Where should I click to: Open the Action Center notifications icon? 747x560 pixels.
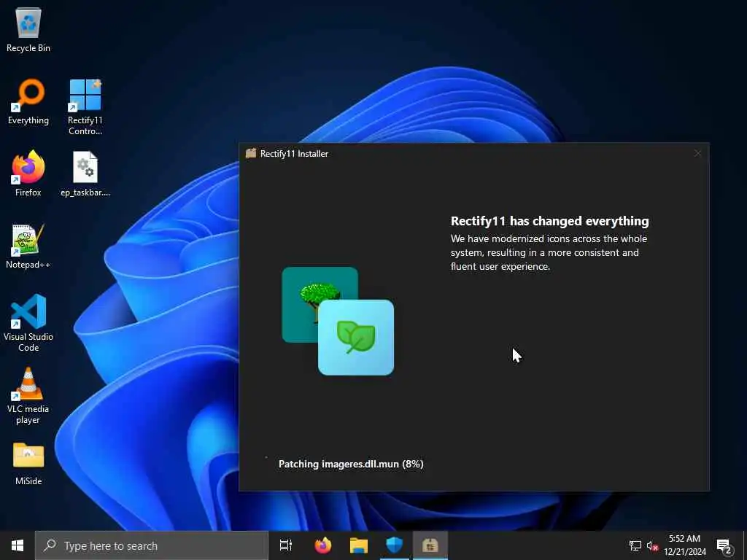[x=724, y=545]
